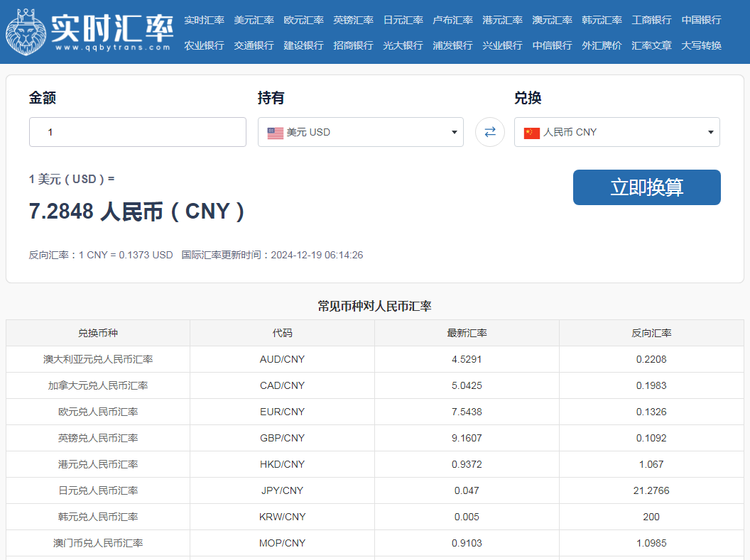Click the 立即换算 conversion button

646,187
